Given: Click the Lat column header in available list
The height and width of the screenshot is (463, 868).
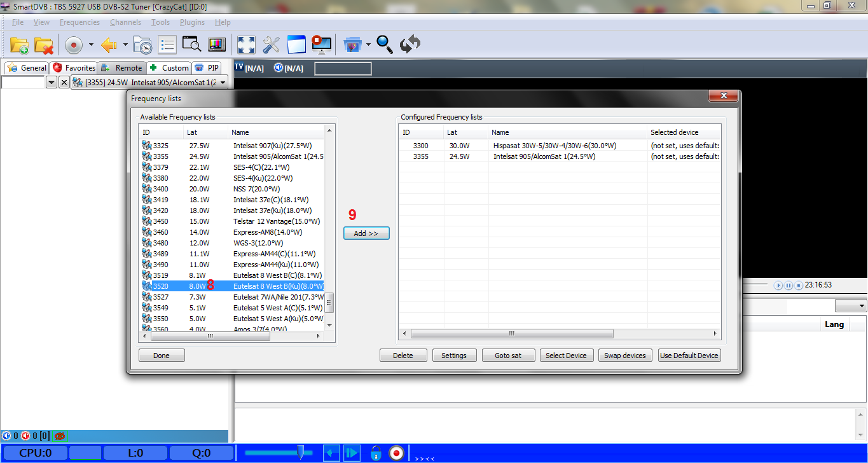Looking at the screenshot, I should 205,132.
